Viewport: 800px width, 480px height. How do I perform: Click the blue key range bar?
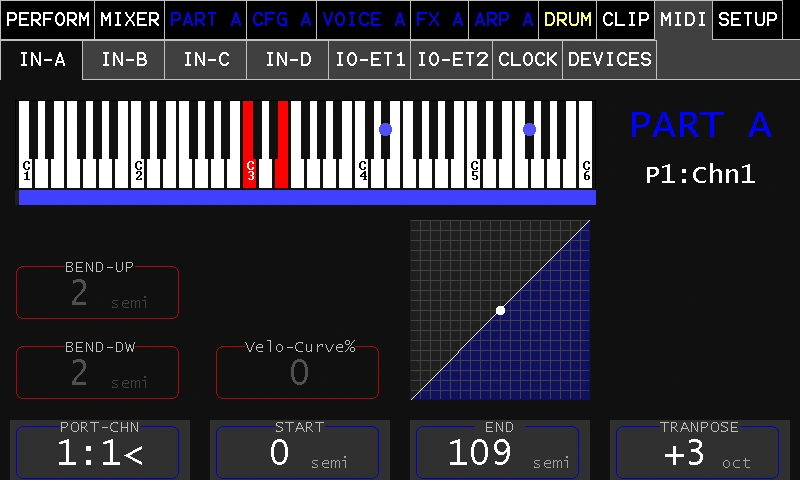tap(307, 197)
